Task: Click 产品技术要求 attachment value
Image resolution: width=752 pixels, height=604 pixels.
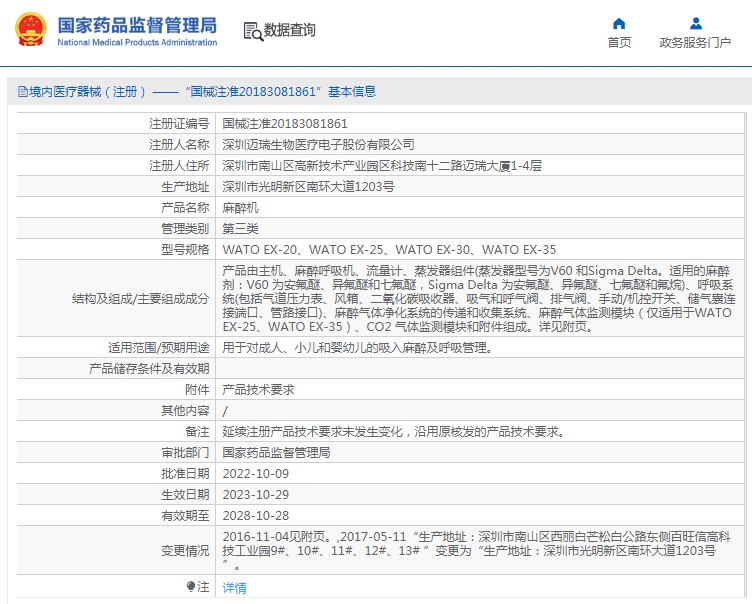Action: point(258,390)
